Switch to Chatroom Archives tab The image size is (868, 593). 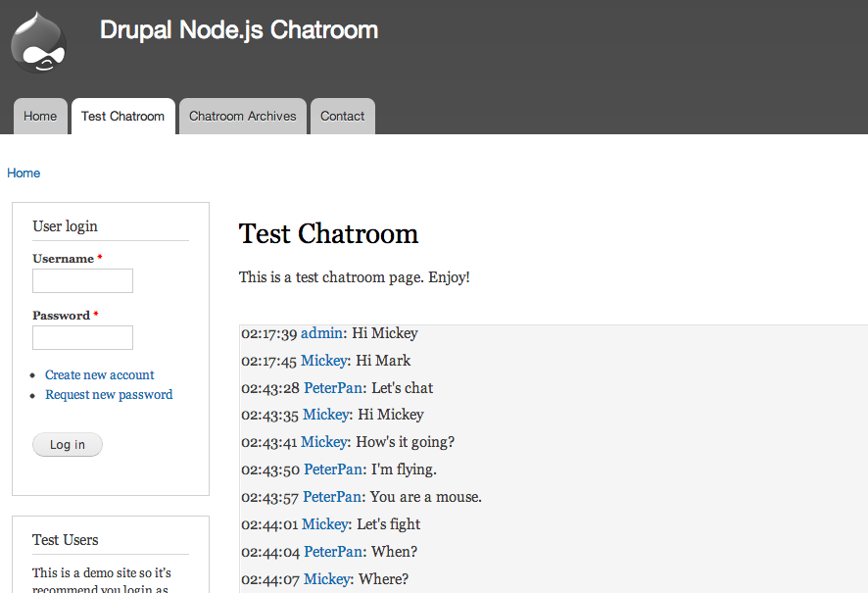point(242,117)
